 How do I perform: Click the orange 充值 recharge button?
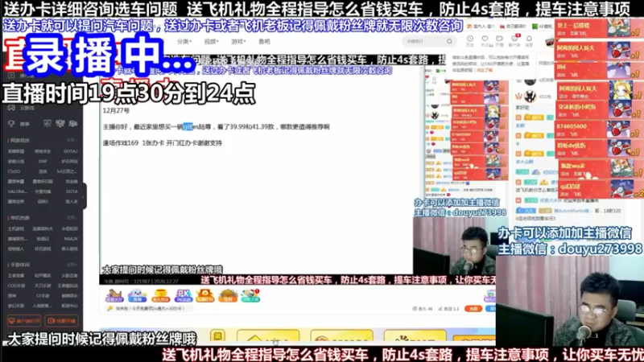(473, 308)
